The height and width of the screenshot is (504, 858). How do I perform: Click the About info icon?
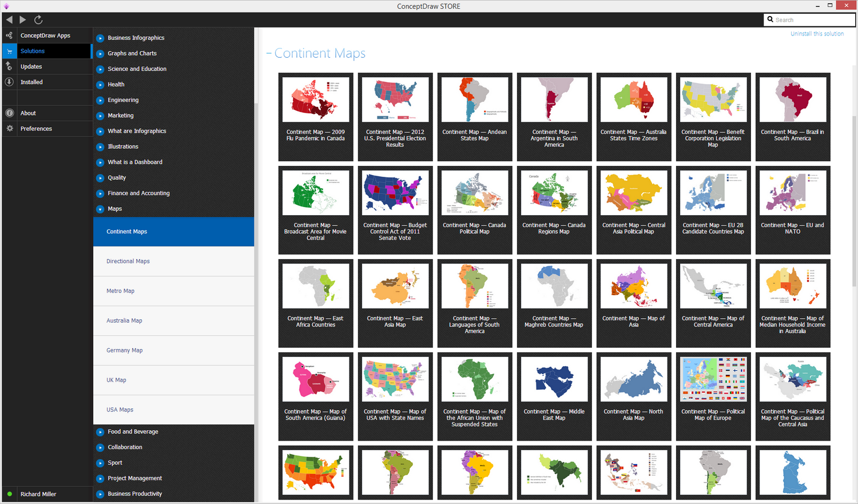pos(9,113)
